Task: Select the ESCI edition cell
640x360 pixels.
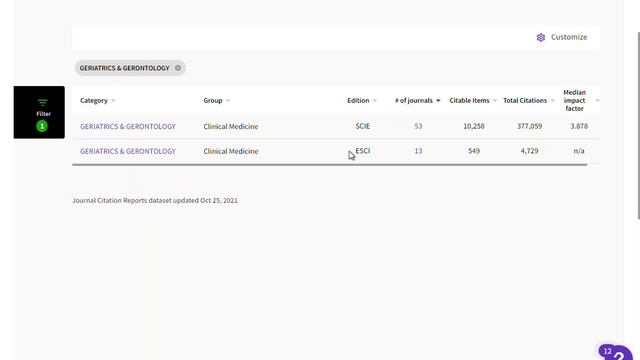Action: (362, 151)
